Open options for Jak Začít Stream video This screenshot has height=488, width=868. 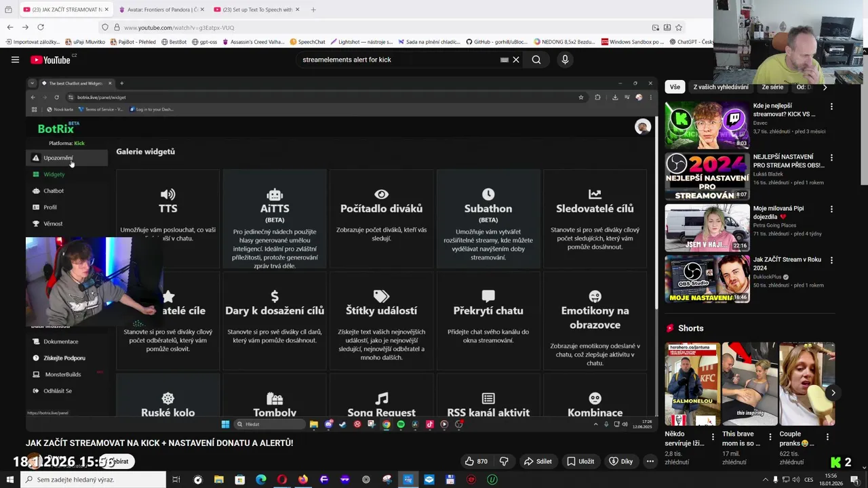tap(831, 260)
